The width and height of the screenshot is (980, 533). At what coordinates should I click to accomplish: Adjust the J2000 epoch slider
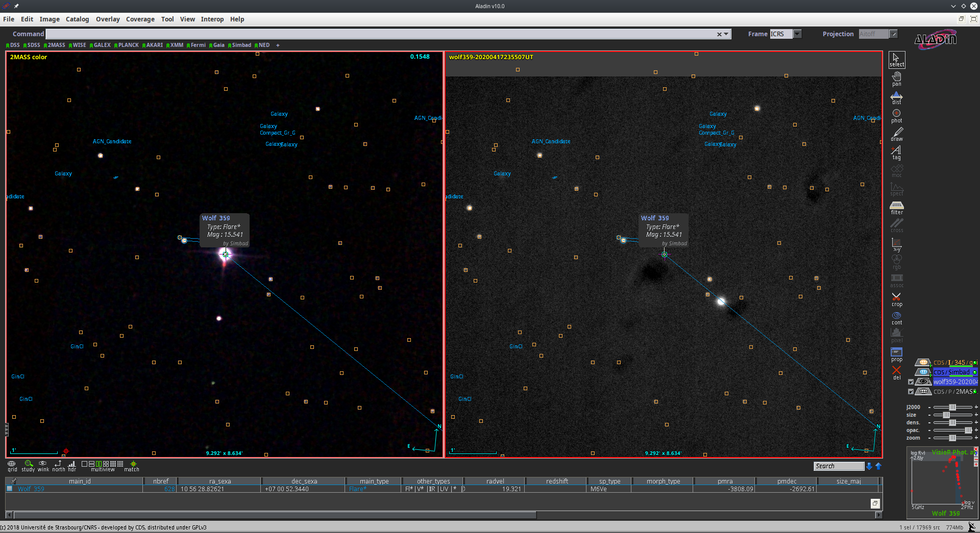[952, 407]
